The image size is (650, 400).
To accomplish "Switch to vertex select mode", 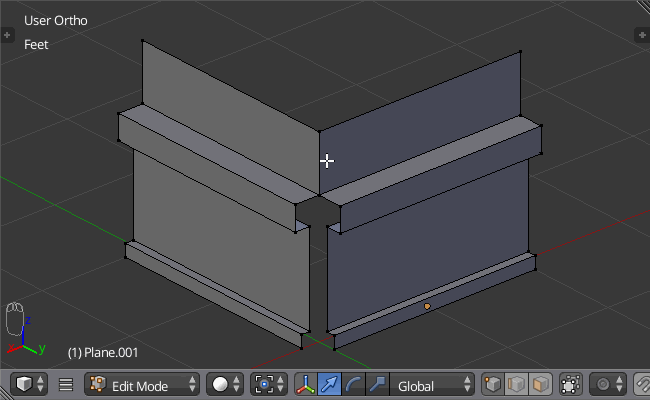I will 493,384.
